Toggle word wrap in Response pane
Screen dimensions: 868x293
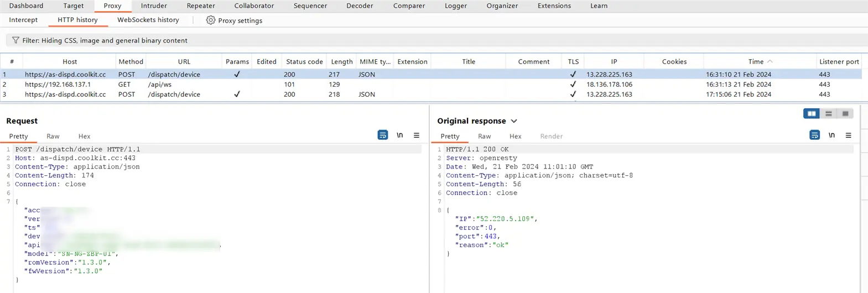815,135
